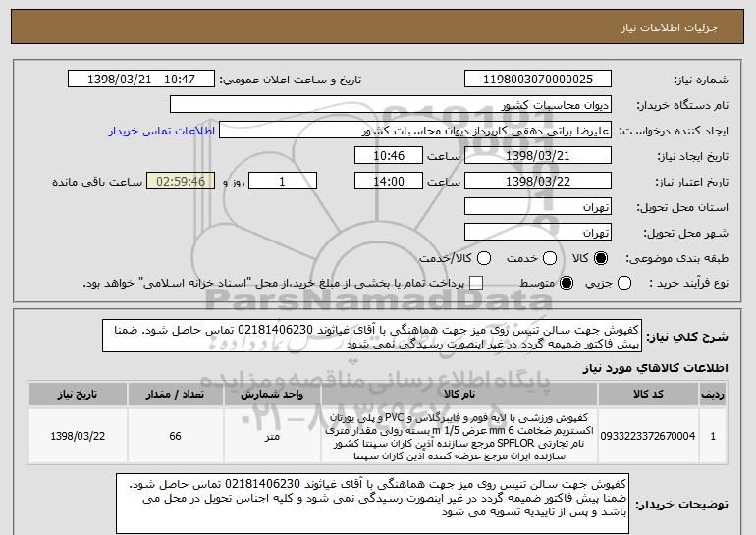Tick the اسناد خزانه اسلامی payment checkbox

click(x=476, y=283)
